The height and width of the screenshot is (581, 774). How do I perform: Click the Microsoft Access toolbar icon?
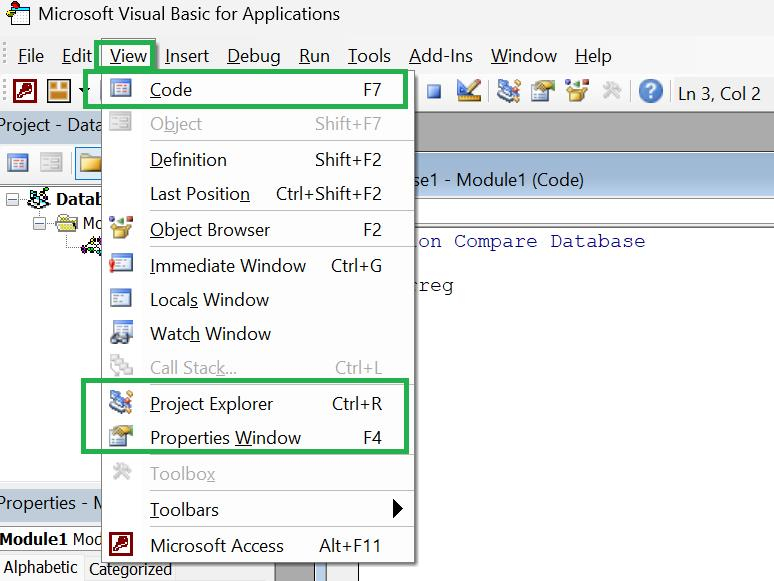pos(25,91)
